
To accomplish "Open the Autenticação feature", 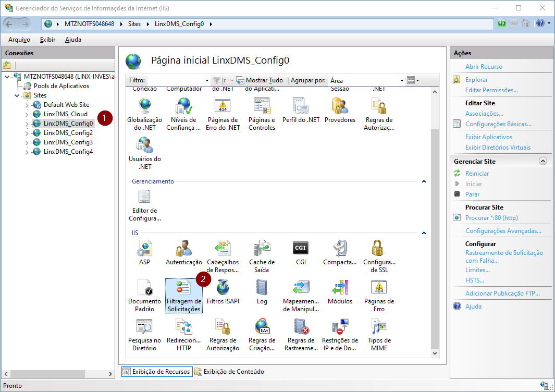I will 184,253.
